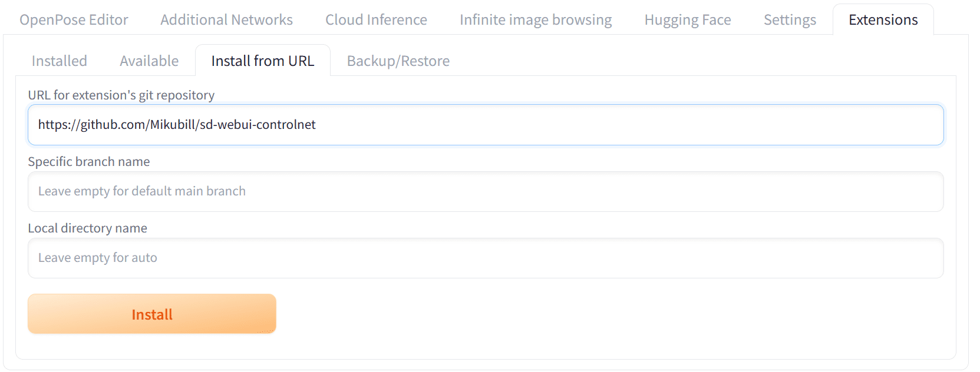Go to Infinite image browsing tab
This screenshot has height=372, width=980.
[x=536, y=20]
